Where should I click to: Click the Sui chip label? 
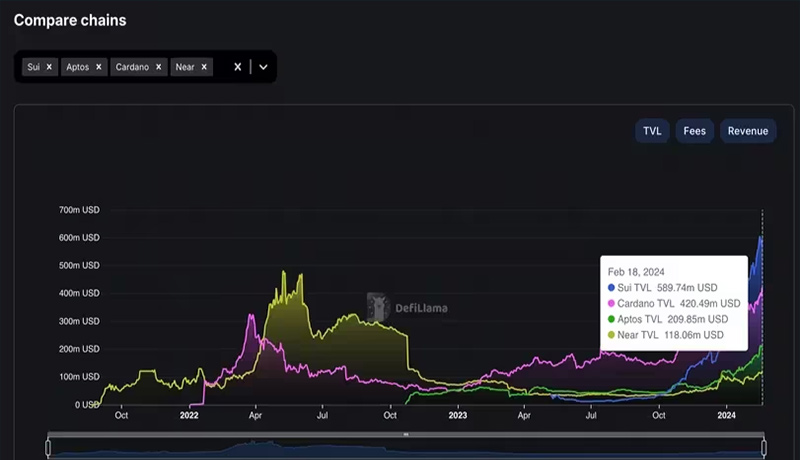34,67
